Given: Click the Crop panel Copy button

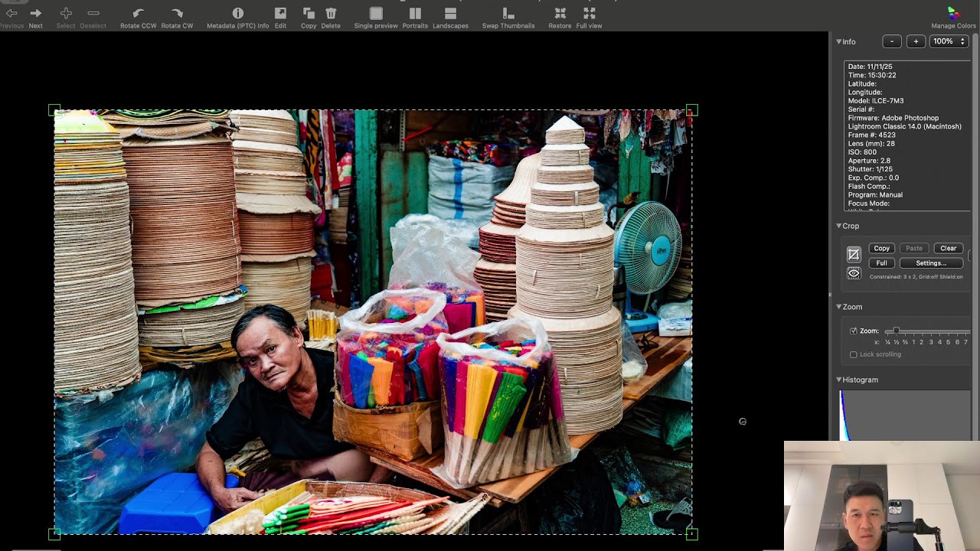Looking at the screenshot, I should pos(882,248).
